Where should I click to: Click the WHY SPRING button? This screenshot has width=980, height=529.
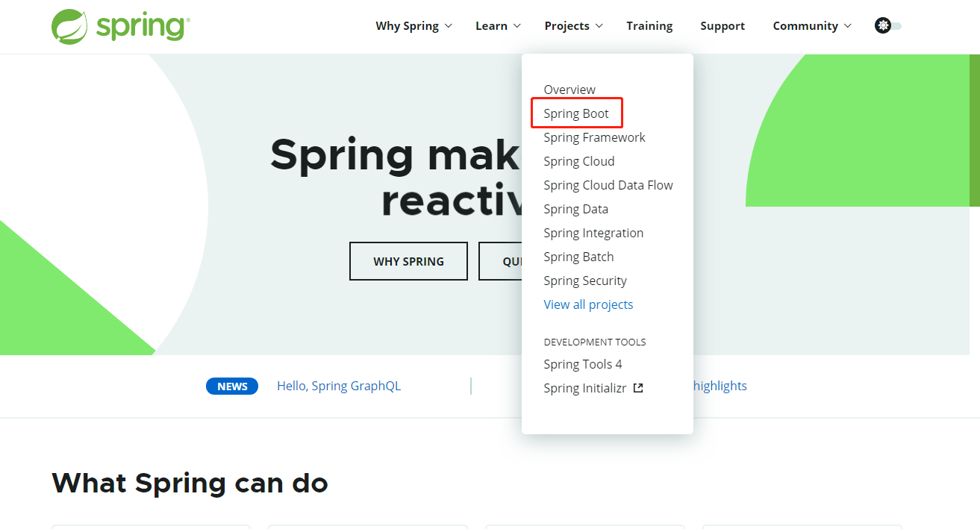pyautogui.click(x=408, y=261)
